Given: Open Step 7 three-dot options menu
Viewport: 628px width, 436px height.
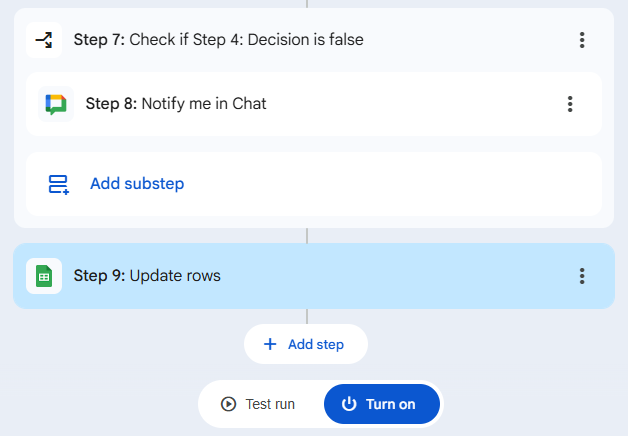Looking at the screenshot, I should (582, 40).
